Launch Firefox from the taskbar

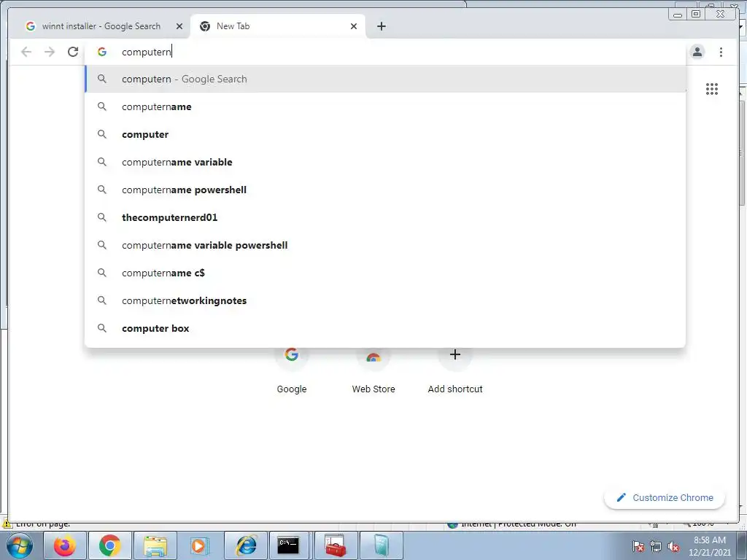point(65,545)
